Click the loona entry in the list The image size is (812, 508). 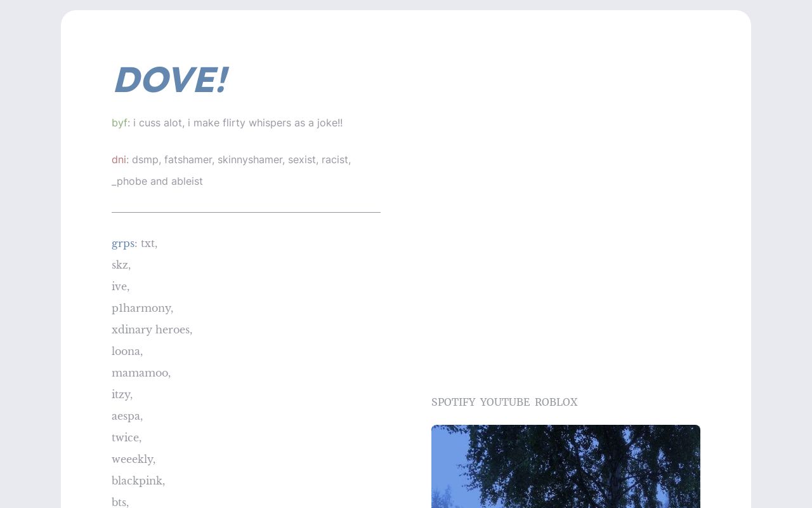pyautogui.click(x=127, y=352)
